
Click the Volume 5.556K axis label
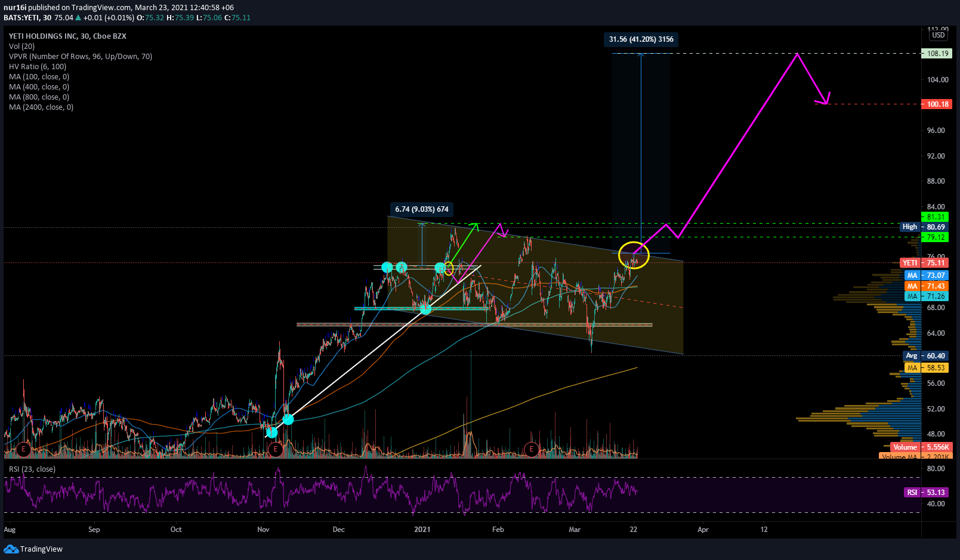pos(921,447)
